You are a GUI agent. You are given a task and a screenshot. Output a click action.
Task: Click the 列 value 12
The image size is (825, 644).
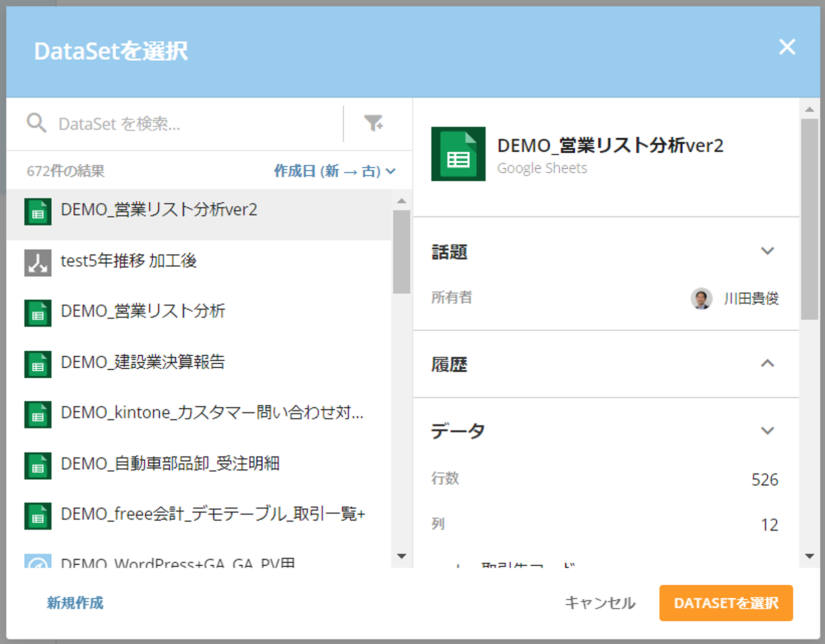click(x=769, y=525)
